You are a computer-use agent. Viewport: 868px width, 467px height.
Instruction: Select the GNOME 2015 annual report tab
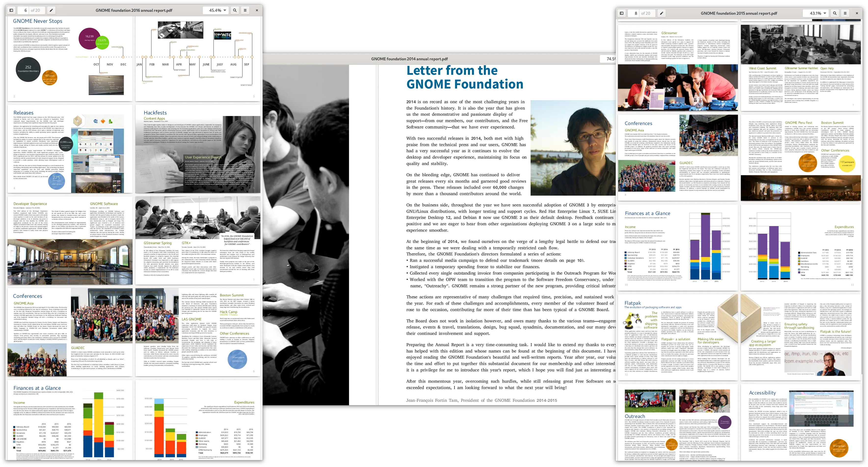coord(739,9)
